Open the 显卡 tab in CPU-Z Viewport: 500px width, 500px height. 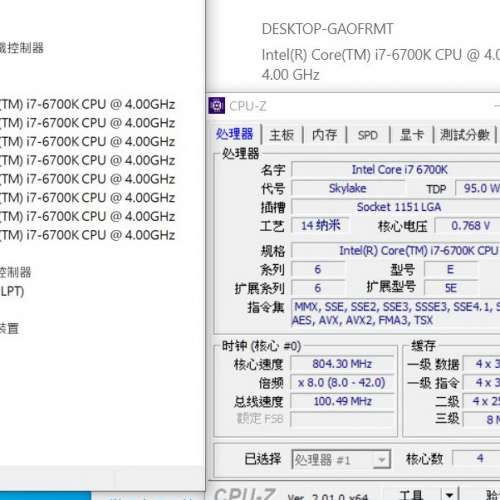click(412, 135)
